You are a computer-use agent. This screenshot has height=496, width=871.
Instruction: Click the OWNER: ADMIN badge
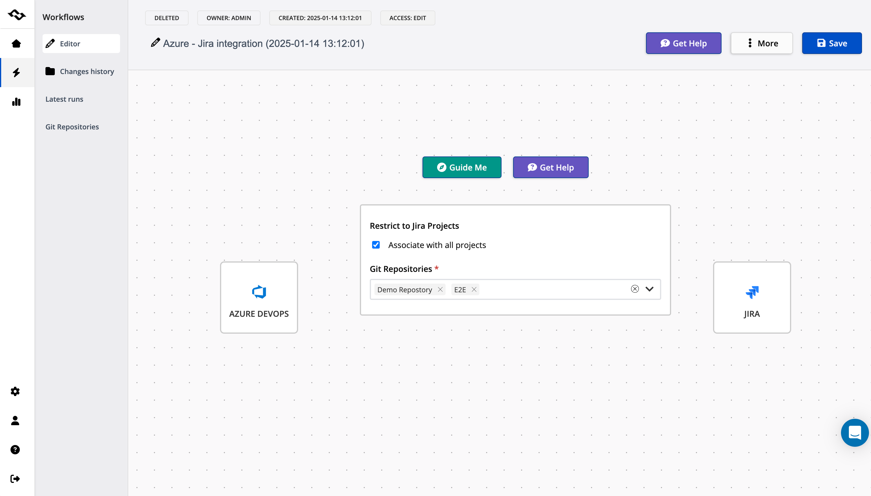coord(229,18)
